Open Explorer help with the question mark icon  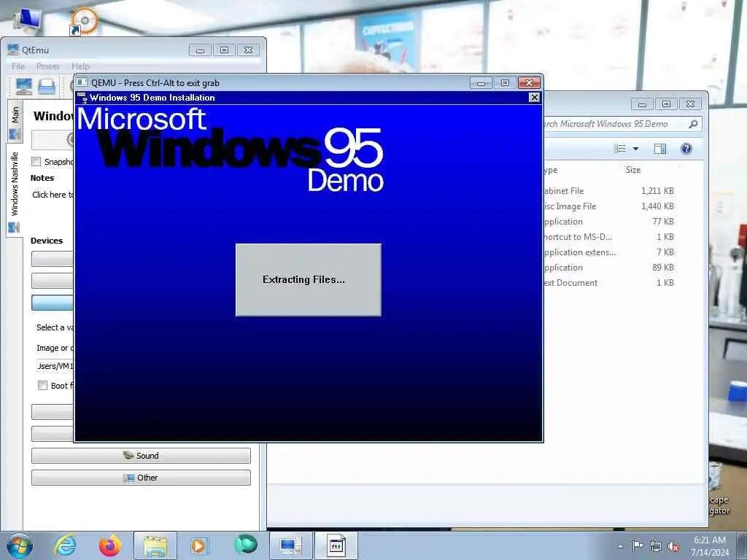(x=686, y=149)
